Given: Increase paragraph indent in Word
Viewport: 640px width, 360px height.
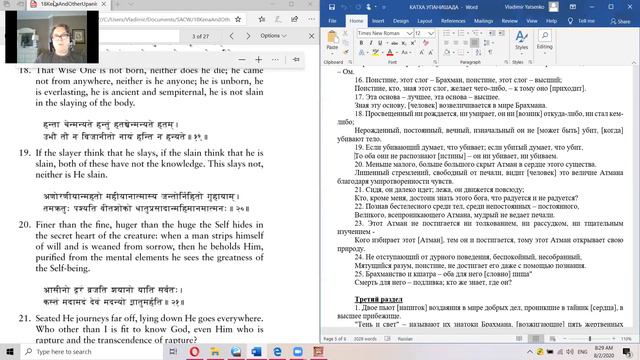Looking at the screenshot, I should (x=501, y=33).
